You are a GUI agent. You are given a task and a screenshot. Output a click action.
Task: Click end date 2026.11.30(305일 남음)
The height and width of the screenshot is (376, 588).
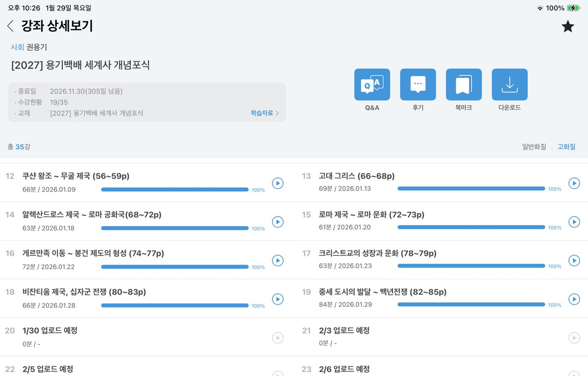click(86, 91)
